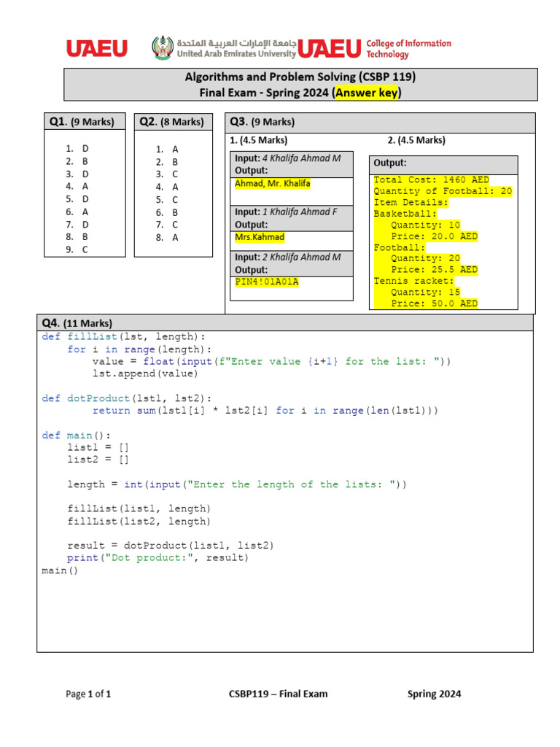Click the for i in range(length): line

click(x=139, y=349)
